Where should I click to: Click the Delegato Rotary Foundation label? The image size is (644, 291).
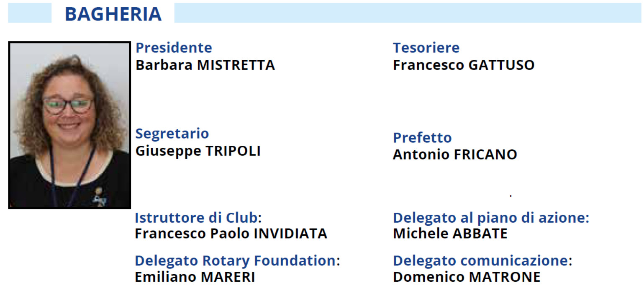(237, 261)
